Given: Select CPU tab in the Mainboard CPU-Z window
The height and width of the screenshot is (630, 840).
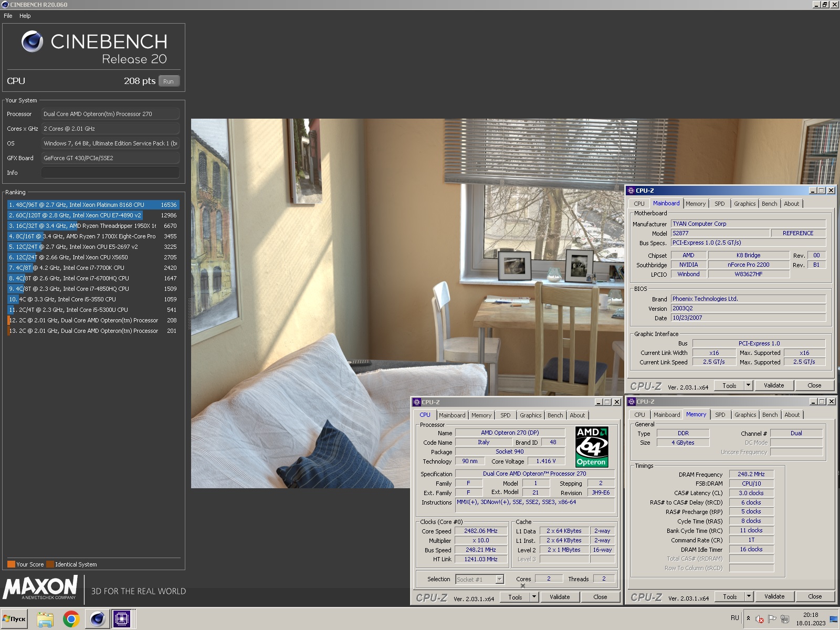Looking at the screenshot, I should pos(639,204).
